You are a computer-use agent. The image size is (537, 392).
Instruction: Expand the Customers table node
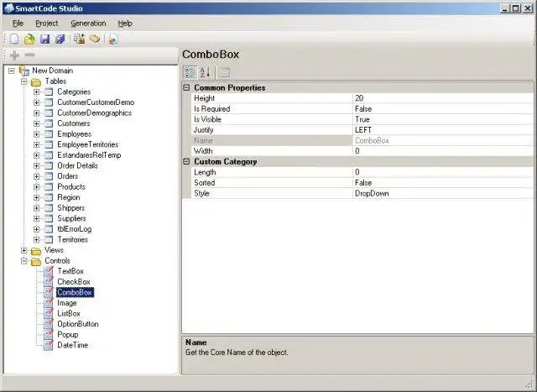36,123
